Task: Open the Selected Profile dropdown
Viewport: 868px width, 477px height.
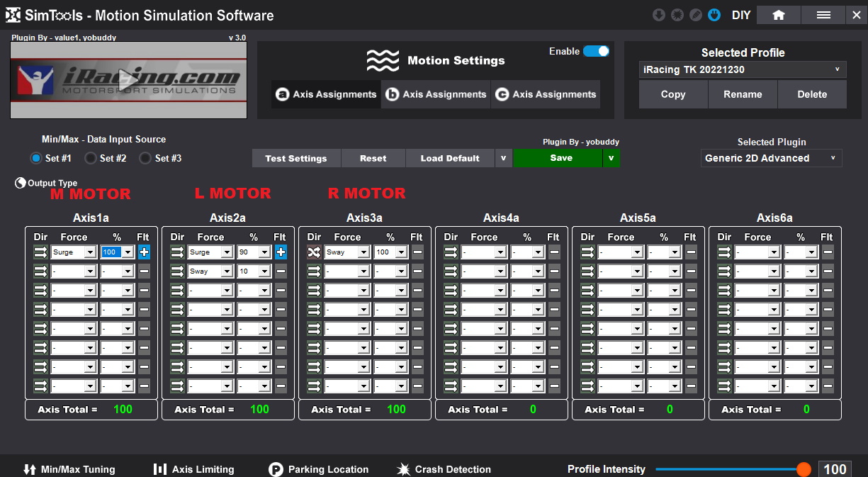Action: tap(743, 69)
